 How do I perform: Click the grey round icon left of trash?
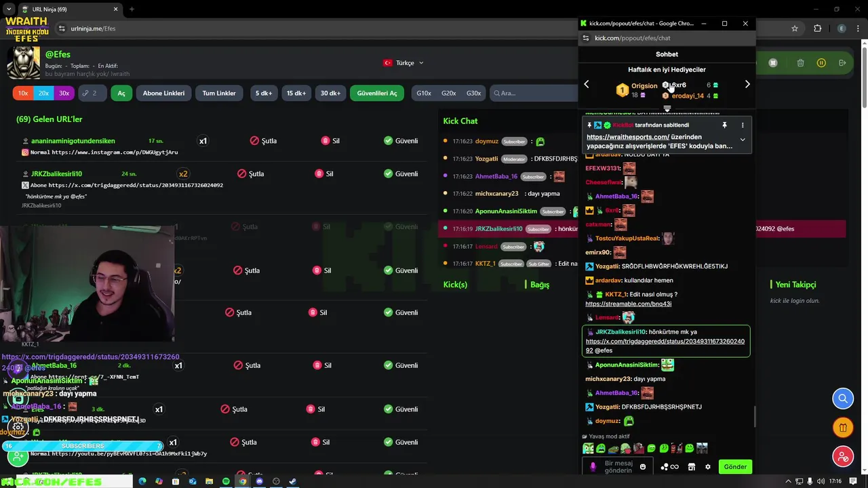[x=772, y=63]
